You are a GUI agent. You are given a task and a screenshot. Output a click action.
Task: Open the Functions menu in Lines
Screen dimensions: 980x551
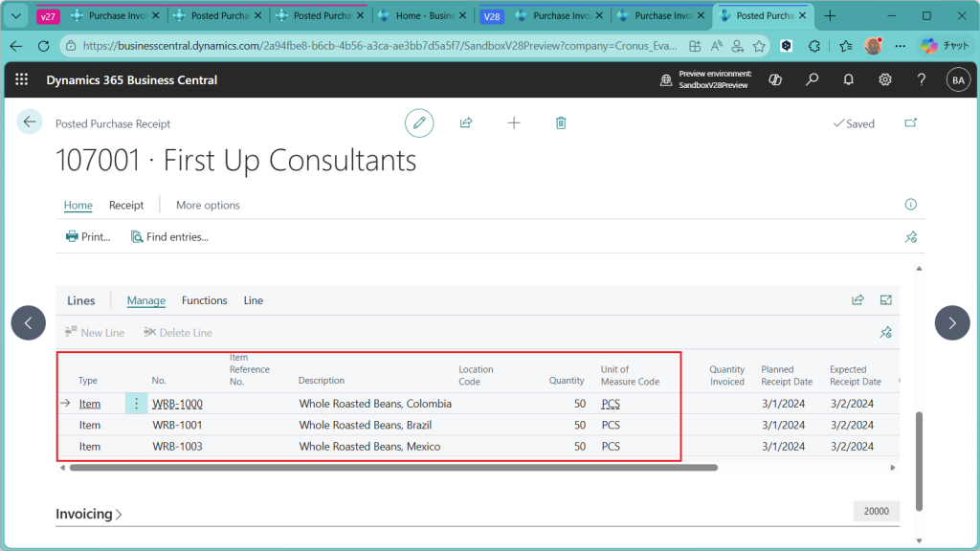point(204,300)
